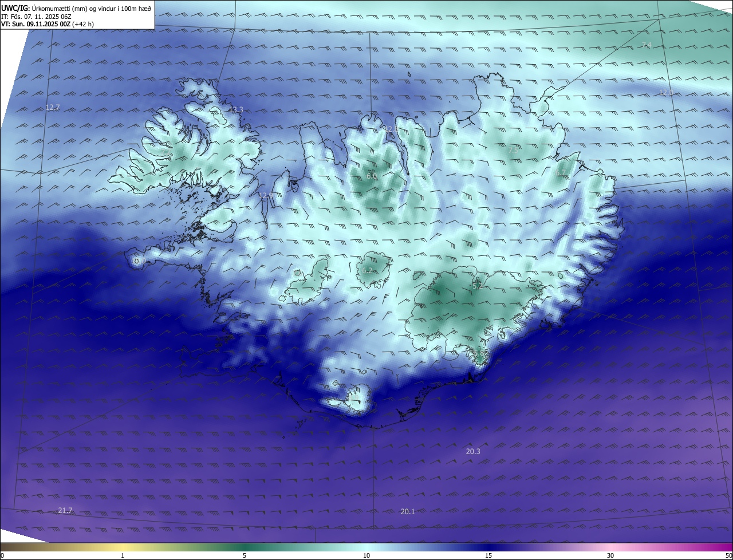Click the colorbar tick label 30
Viewport: 733px width, 560px height.
coord(610,556)
